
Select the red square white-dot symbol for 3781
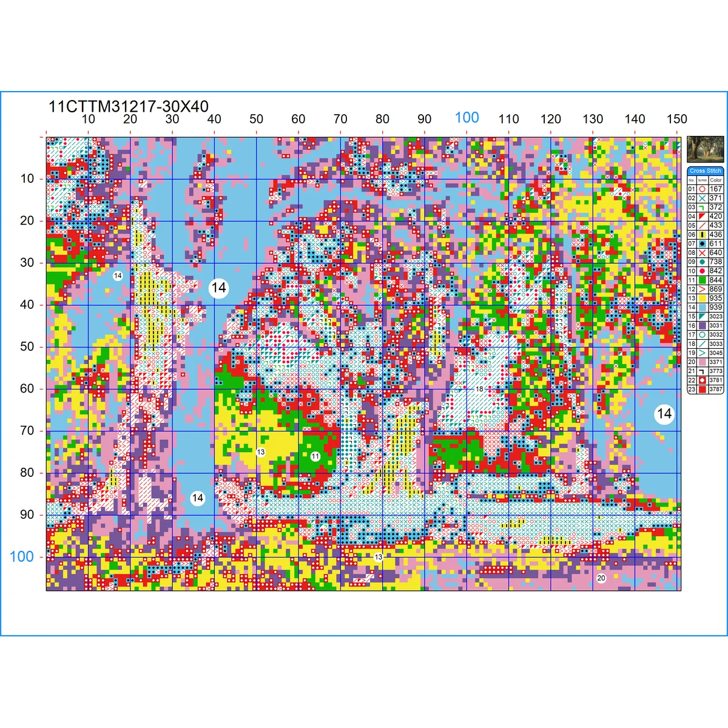[x=702, y=380]
